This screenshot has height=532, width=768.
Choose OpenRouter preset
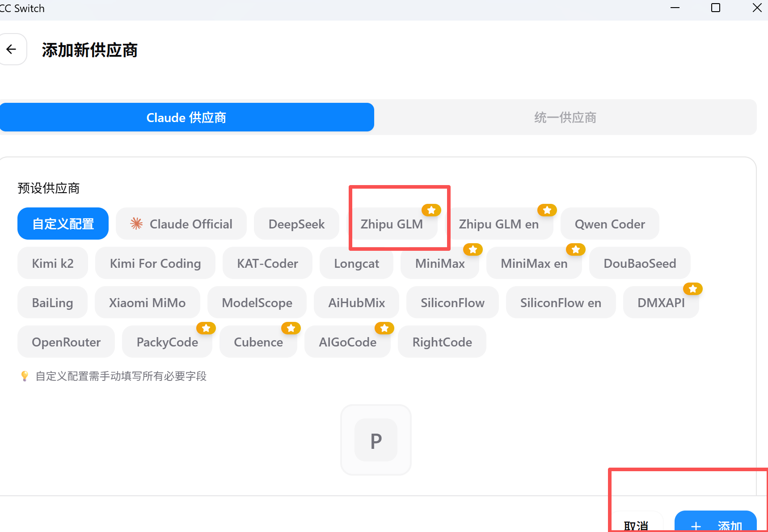tap(66, 342)
